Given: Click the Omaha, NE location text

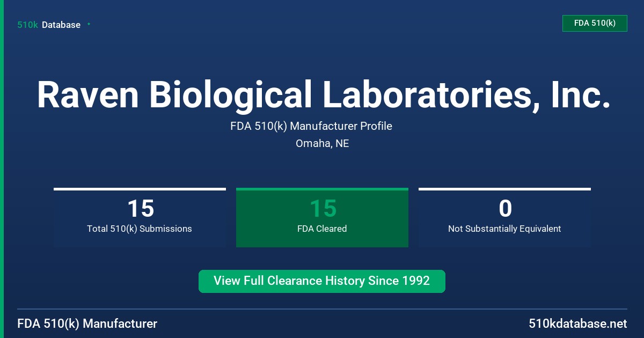Looking at the screenshot, I should (x=322, y=144).
